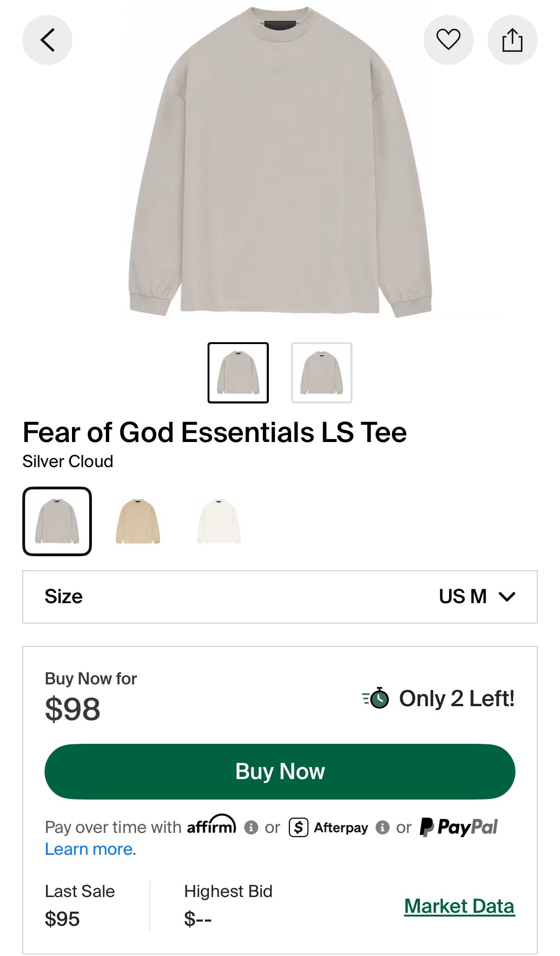Expand the Size US M dropdown

(x=280, y=597)
